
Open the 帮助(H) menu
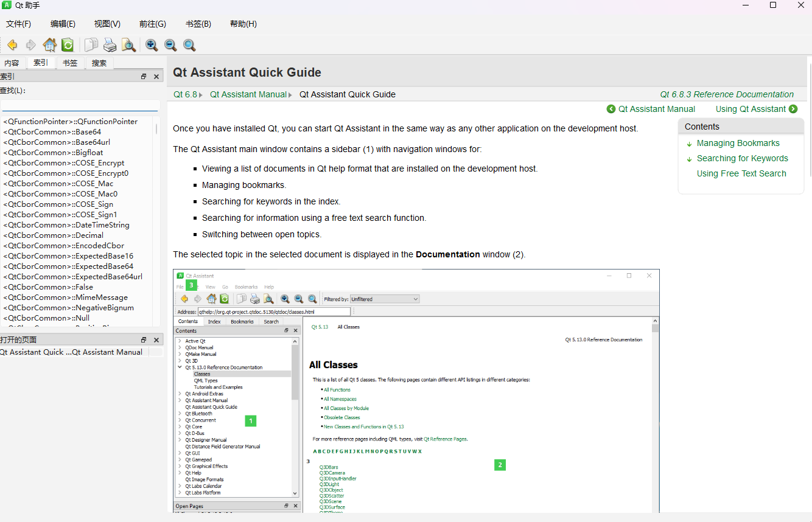click(x=243, y=24)
